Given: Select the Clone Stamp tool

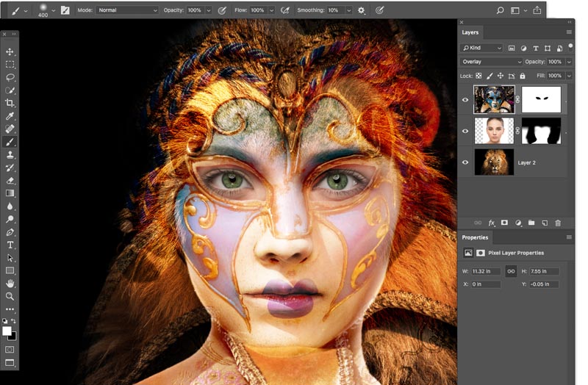Looking at the screenshot, I should (10, 155).
